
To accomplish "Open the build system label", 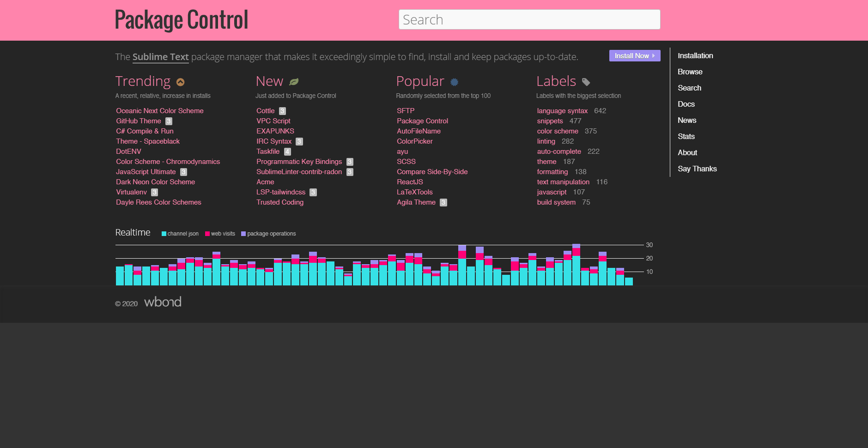I will 556,202.
